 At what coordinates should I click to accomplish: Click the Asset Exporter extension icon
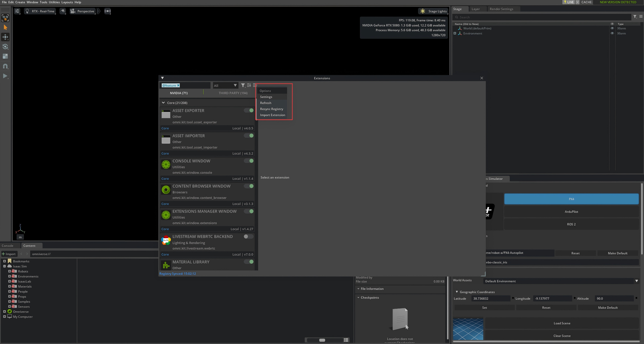[166, 114]
